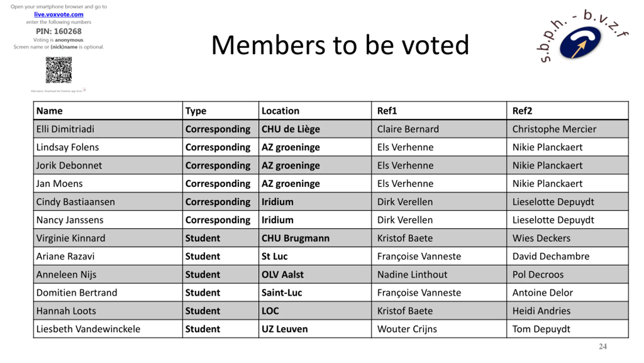
Task: Select the Virginie Kinnard row name
Action: click(71, 238)
